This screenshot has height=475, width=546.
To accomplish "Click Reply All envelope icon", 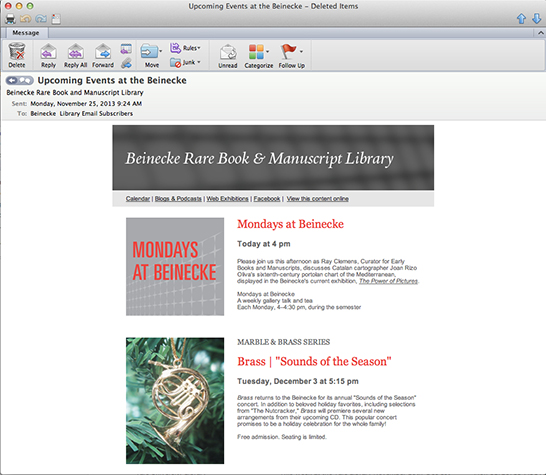I will pyautogui.click(x=76, y=52).
